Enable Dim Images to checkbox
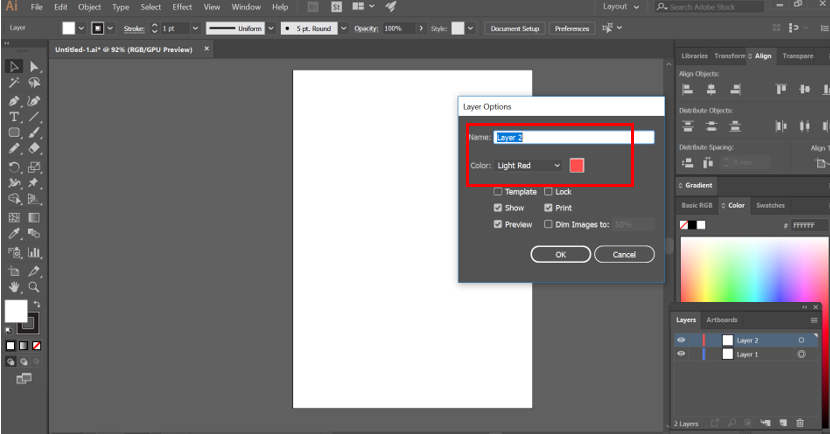830x434 pixels. pos(548,224)
